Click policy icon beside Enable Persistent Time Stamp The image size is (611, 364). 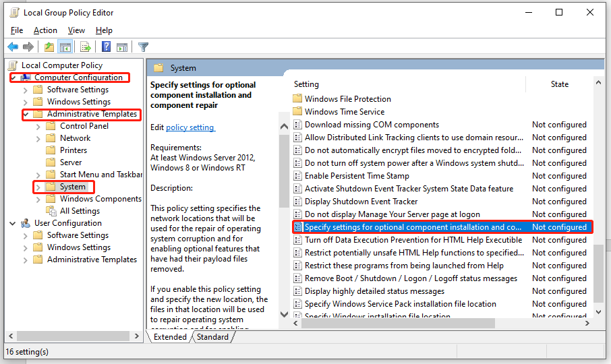297,176
